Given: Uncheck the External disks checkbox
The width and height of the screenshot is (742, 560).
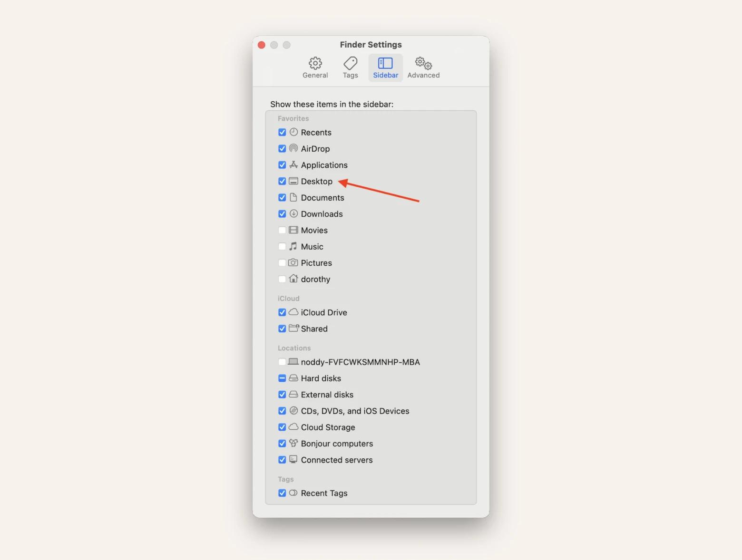Looking at the screenshot, I should point(282,395).
